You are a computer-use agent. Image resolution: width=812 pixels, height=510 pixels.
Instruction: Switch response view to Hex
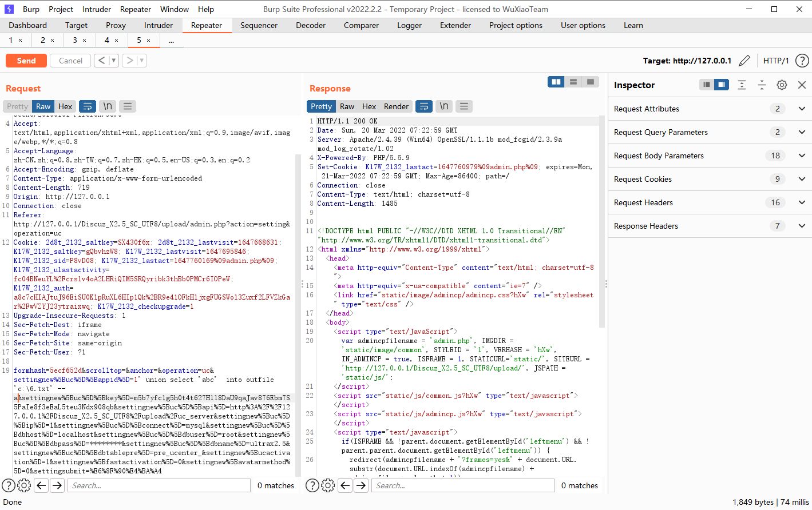click(369, 106)
